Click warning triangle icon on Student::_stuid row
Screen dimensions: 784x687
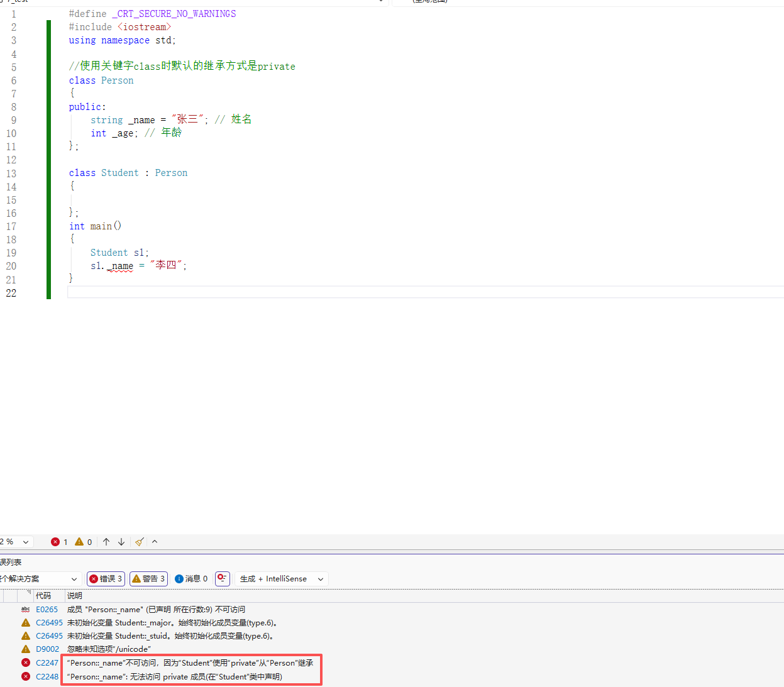(26, 636)
